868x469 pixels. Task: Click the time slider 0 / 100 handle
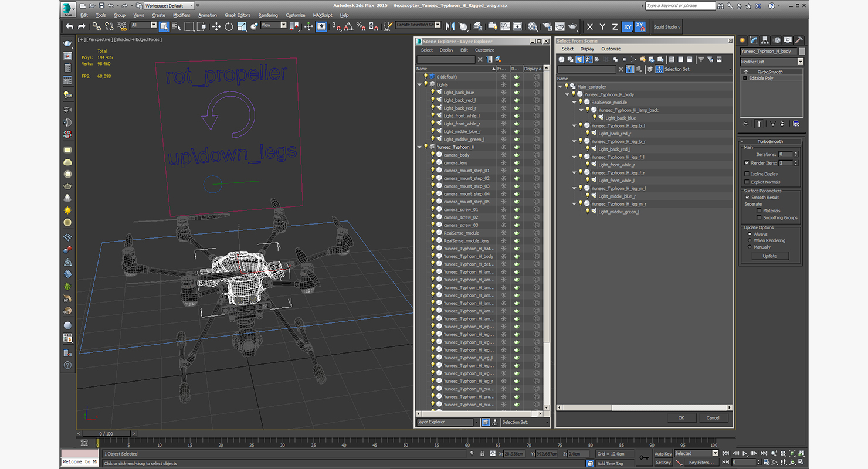(x=106, y=434)
